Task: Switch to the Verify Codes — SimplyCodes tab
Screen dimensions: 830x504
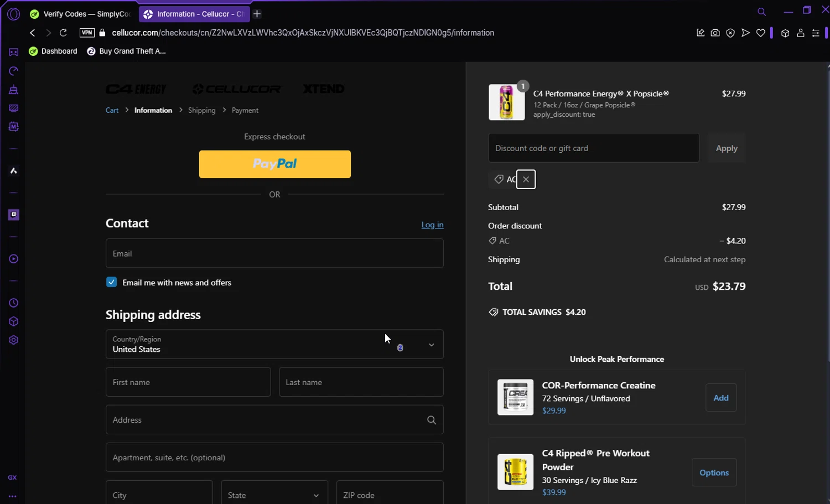Action: tap(81, 14)
